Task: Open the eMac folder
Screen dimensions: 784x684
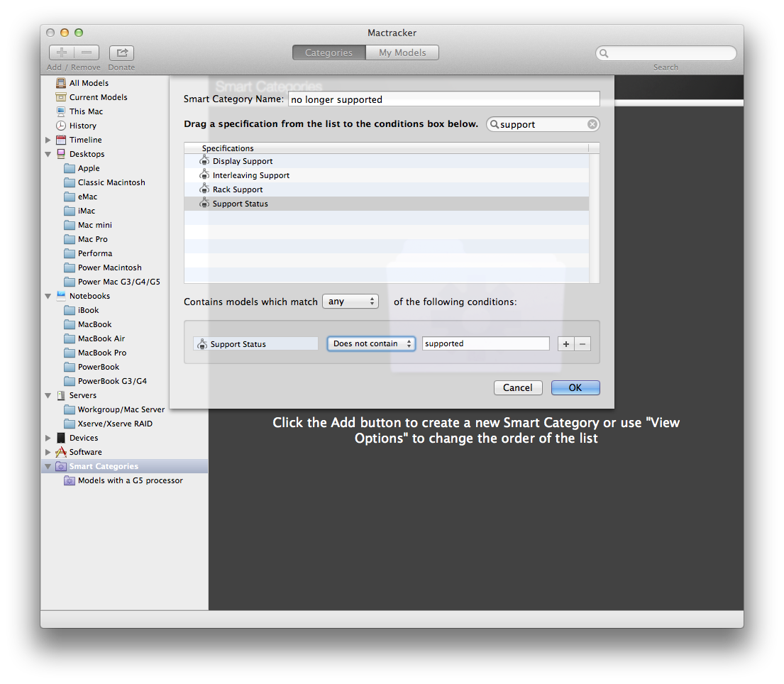Action: point(81,197)
